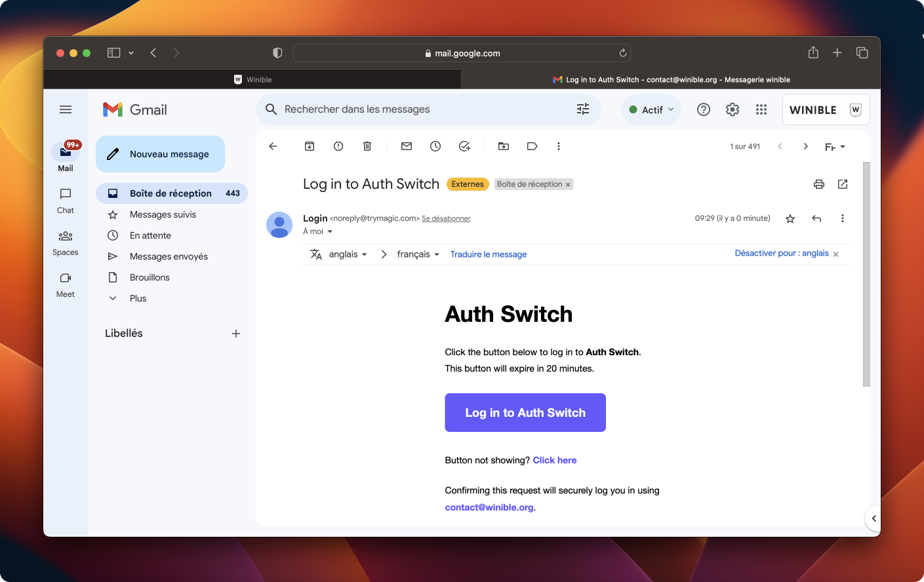Click Désactiver pour : anglais link
This screenshot has height=582, width=924.
782,253
